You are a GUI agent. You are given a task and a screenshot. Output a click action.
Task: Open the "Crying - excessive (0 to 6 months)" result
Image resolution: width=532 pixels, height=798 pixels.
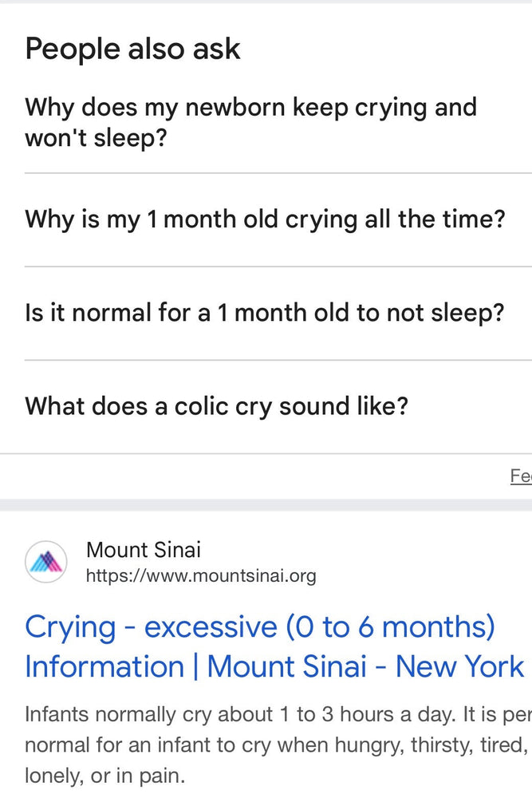[x=260, y=627]
